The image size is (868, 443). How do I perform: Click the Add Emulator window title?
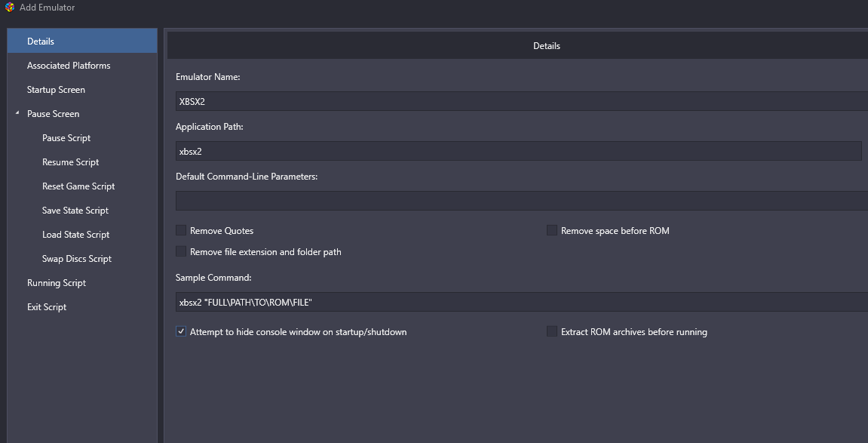pyautogui.click(x=47, y=8)
